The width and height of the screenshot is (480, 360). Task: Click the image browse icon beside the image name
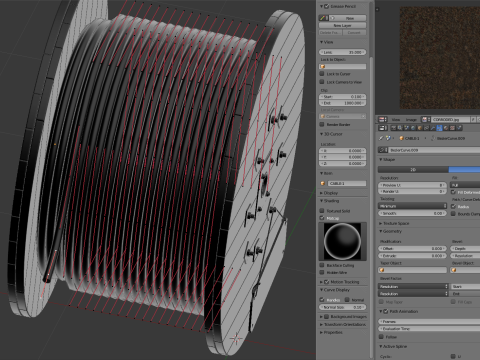[x=426, y=119]
